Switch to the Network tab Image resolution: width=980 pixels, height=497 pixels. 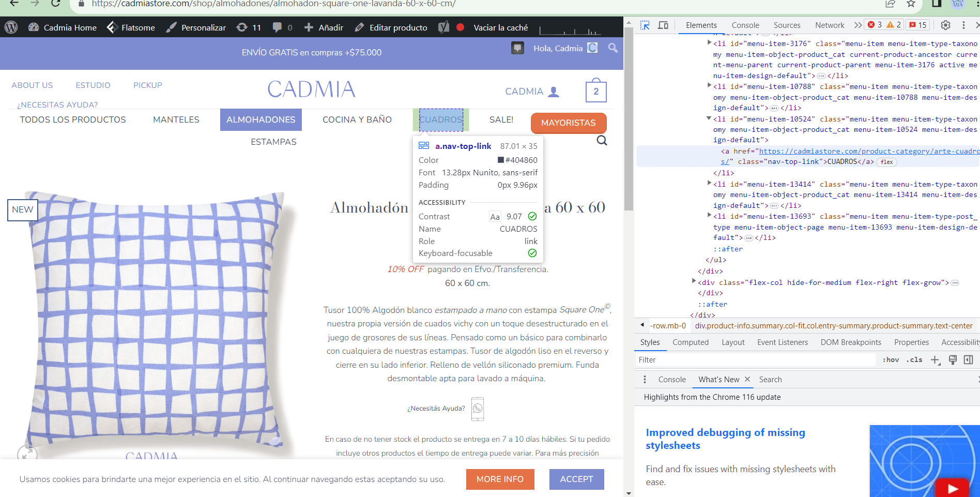click(830, 25)
